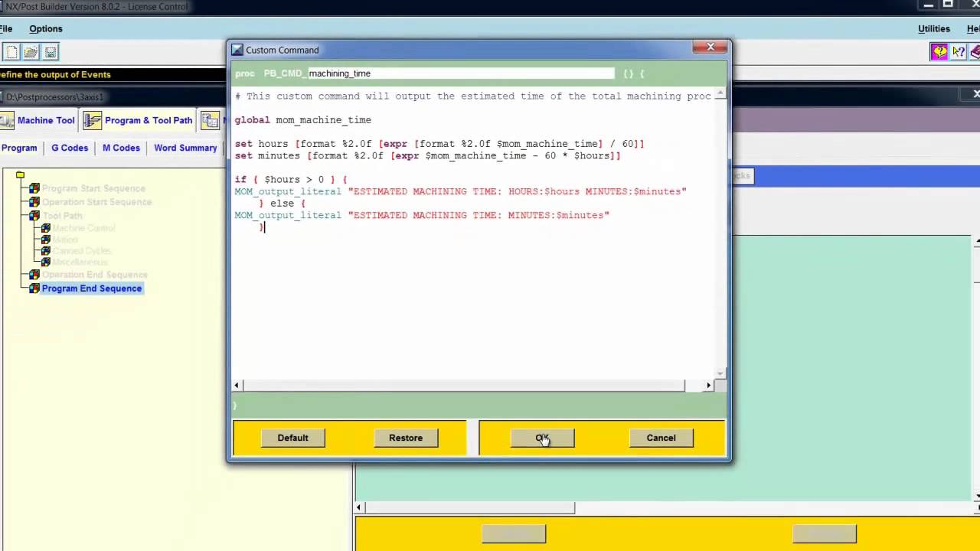Open the Utilities menu
Viewport: 980px width, 551px height.
[934, 28]
